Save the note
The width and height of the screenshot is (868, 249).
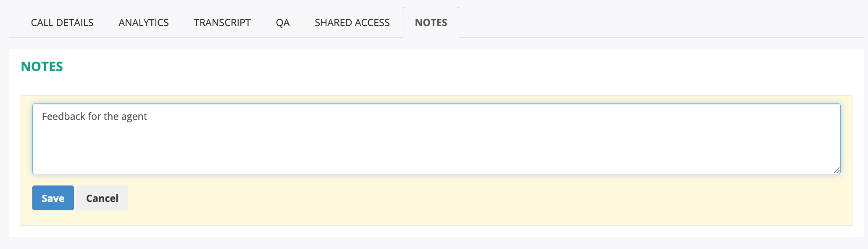pyautogui.click(x=53, y=198)
